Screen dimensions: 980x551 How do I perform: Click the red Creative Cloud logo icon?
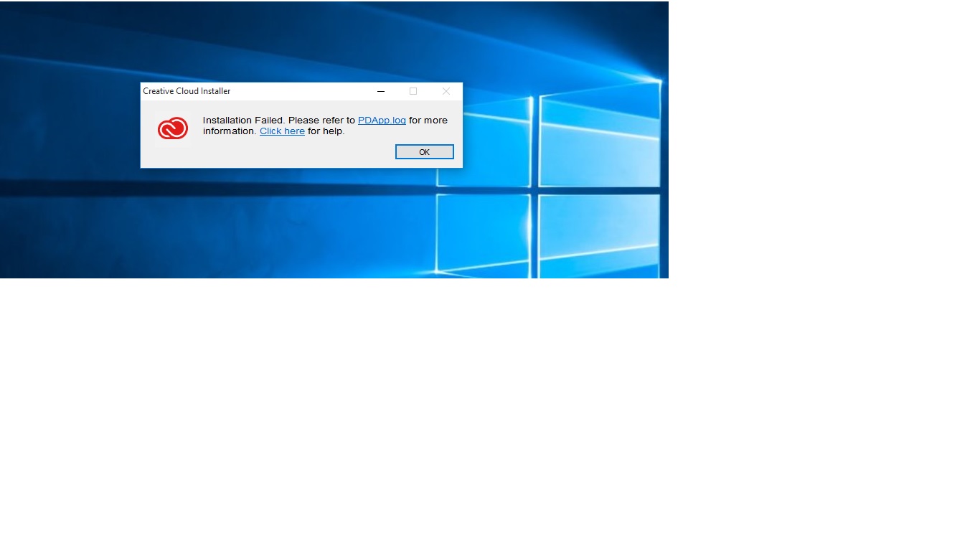coord(173,129)
